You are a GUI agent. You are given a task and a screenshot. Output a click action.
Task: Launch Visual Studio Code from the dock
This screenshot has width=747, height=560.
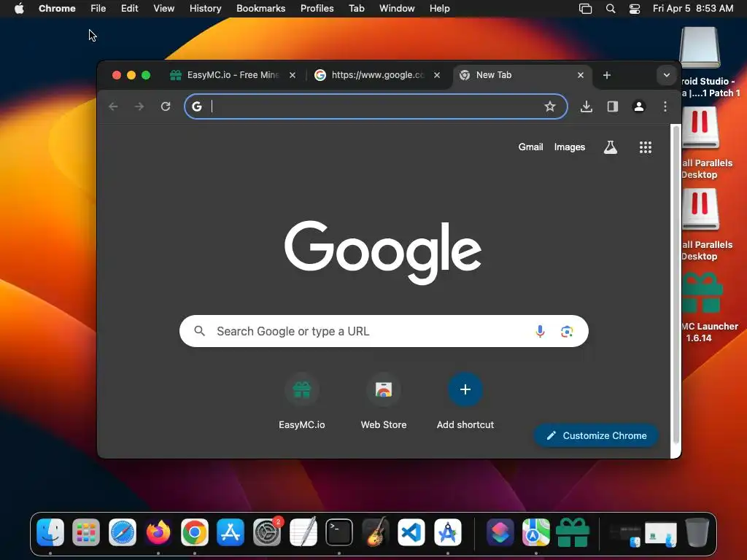(x=411, y=532)
